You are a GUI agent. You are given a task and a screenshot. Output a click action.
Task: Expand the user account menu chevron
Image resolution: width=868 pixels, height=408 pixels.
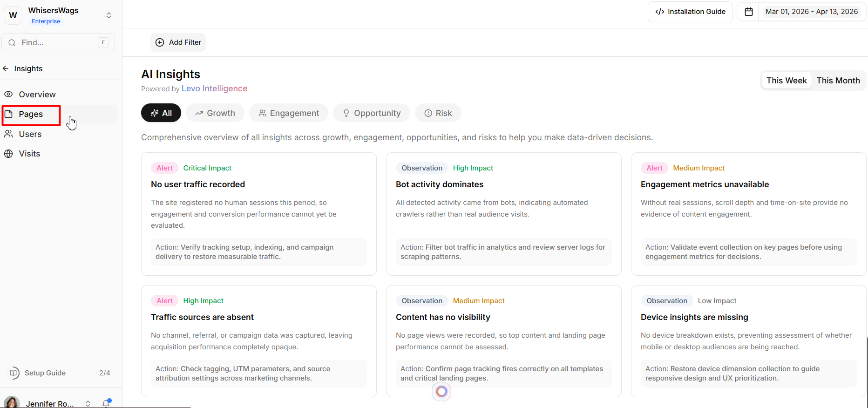coord(88,403)
